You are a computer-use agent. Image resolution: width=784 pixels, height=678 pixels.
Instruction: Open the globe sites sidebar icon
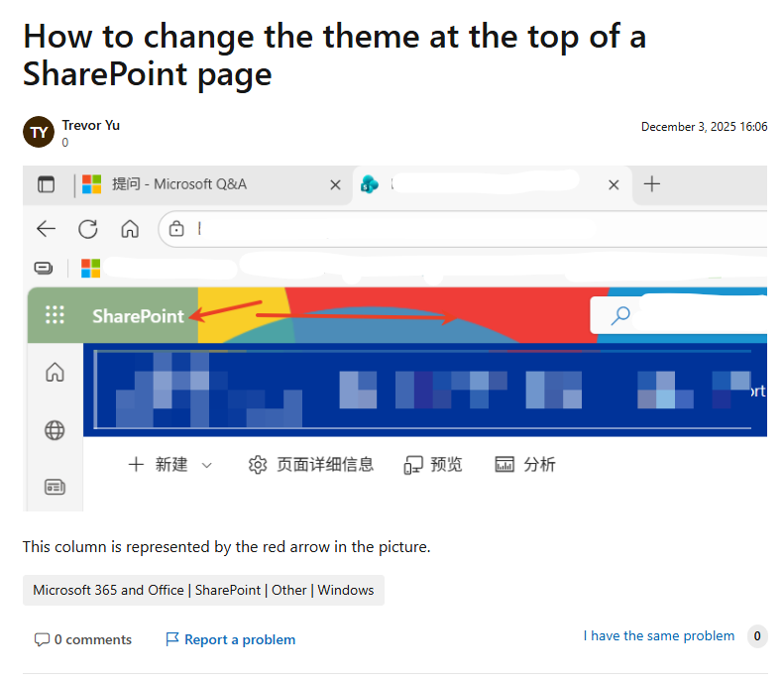pyautogui.click(x=55, y=430)
